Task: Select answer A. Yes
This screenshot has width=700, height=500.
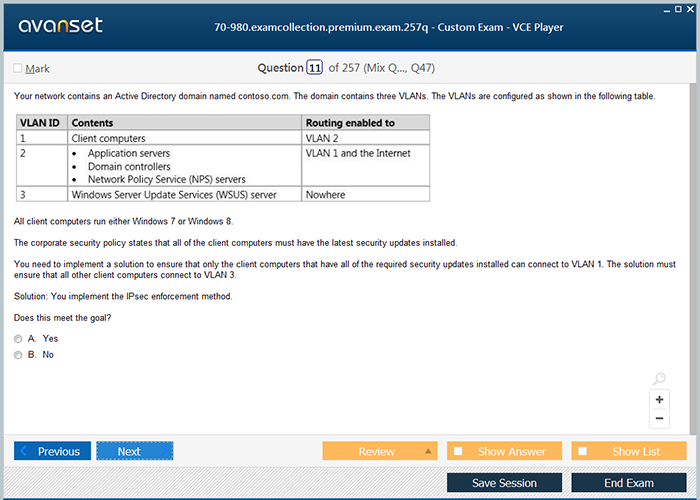Action: coord(18,339)
